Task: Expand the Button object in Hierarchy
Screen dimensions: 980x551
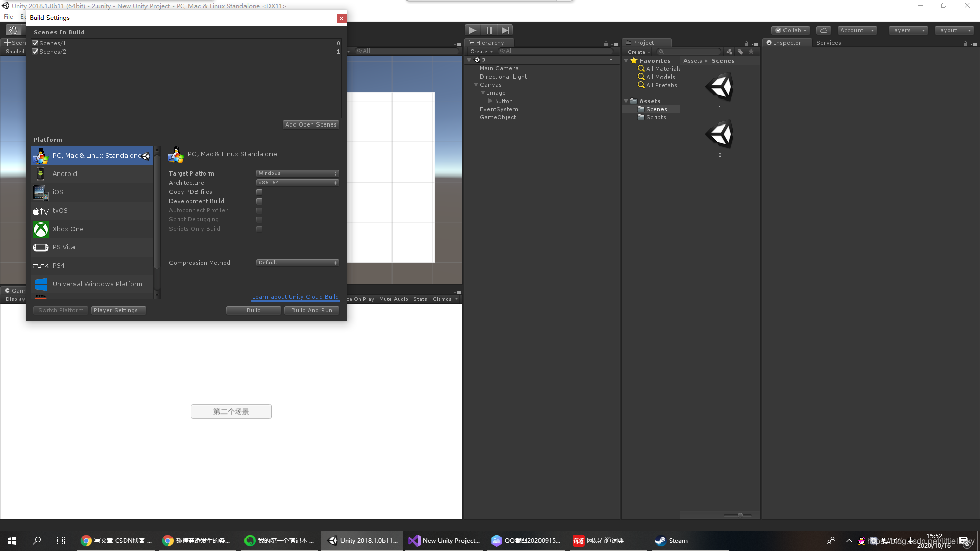Action: coord(490,101)
